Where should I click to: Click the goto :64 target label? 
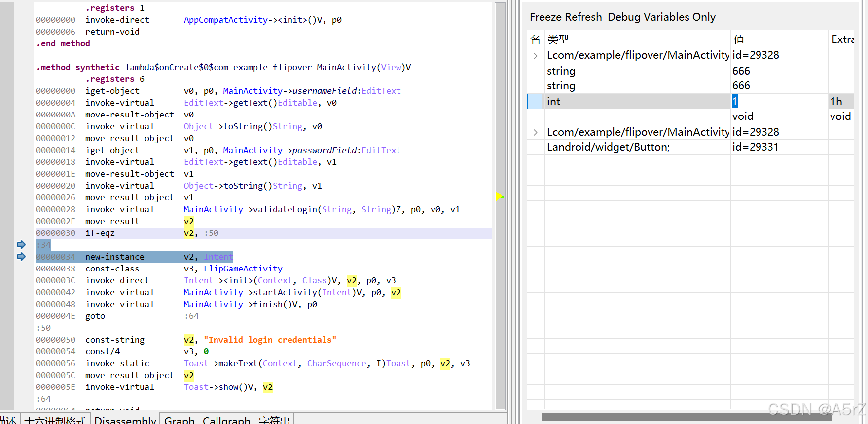pyautogui.click(x=191, y=316)
